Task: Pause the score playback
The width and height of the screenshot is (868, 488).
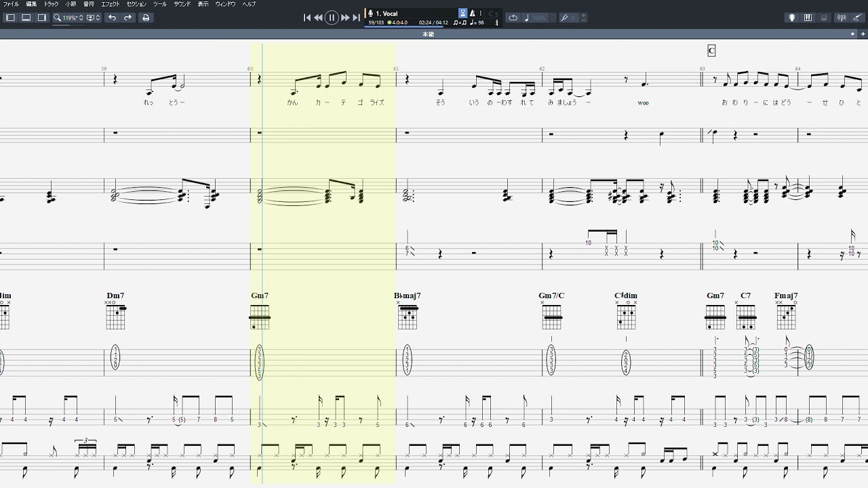Action: pyautogui.click(x=332, y=18)
